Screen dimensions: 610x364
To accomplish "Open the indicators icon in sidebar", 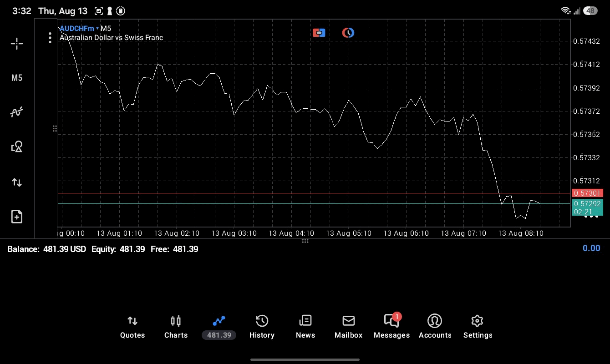I will coord(17,112).
